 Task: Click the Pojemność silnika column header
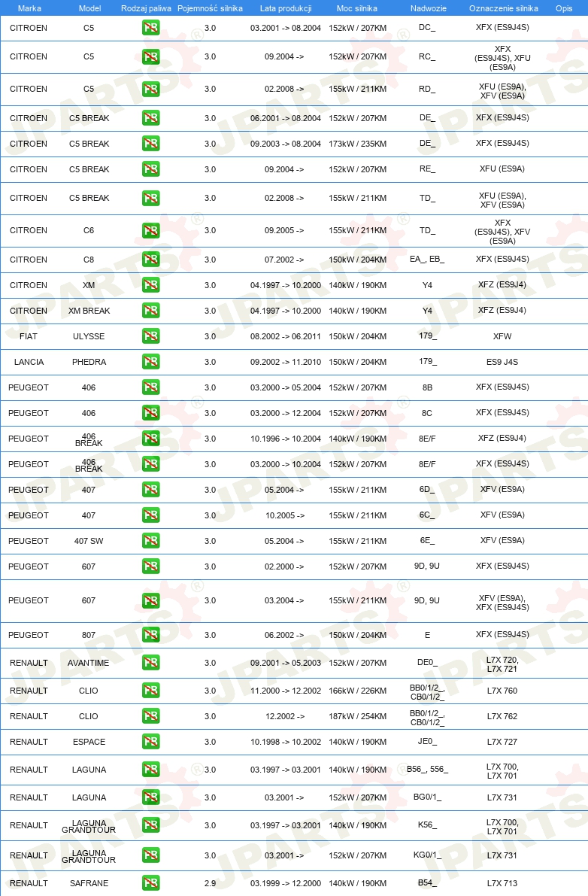(210, 8)
